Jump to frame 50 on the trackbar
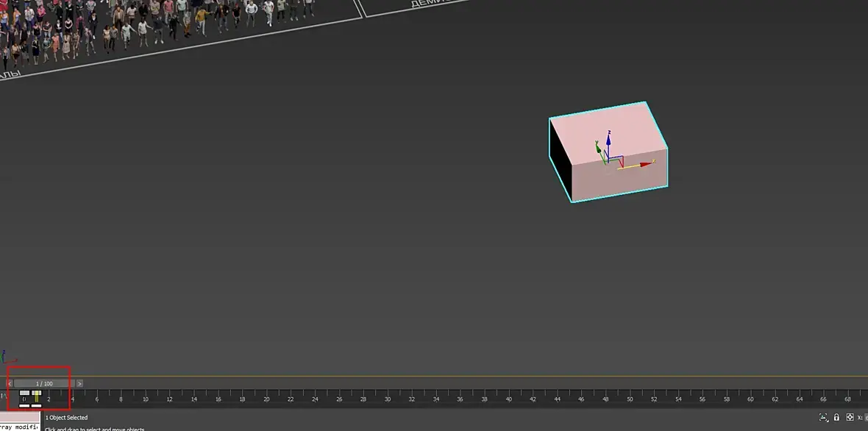Screen dimensions: 868x431 [x=630, y=399]
